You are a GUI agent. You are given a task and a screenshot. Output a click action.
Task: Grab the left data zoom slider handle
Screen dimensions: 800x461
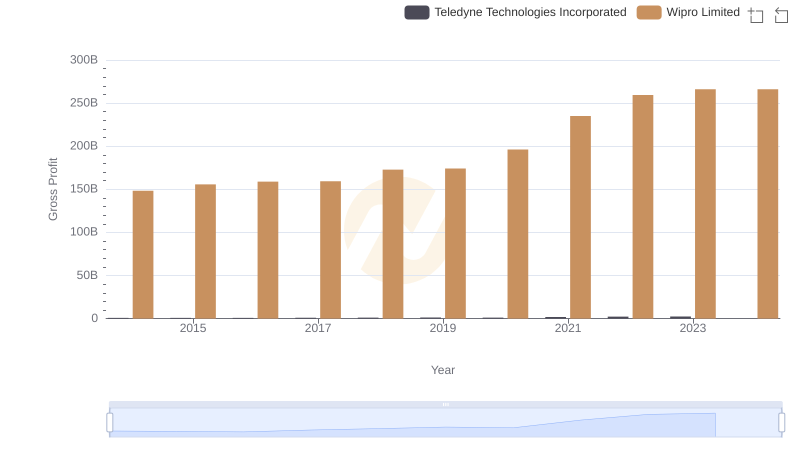(110, 423)
